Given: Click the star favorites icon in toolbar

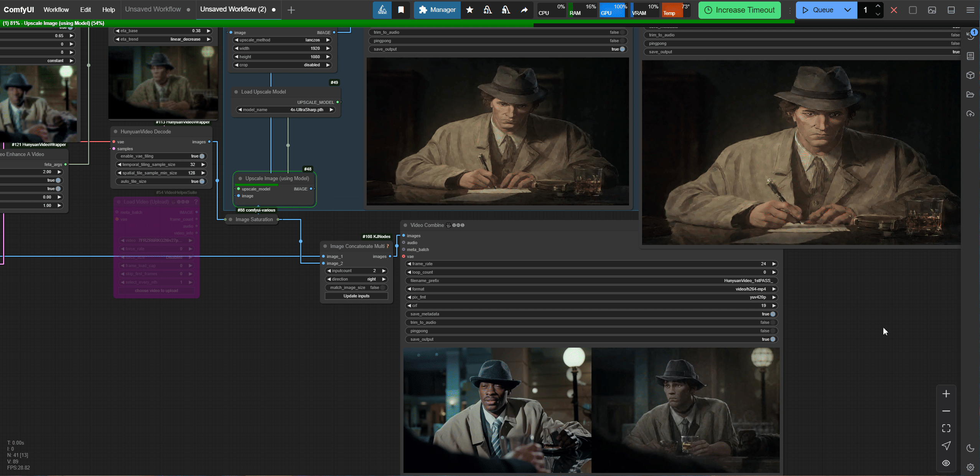Looking at the screenshot, I should [469, 10].
